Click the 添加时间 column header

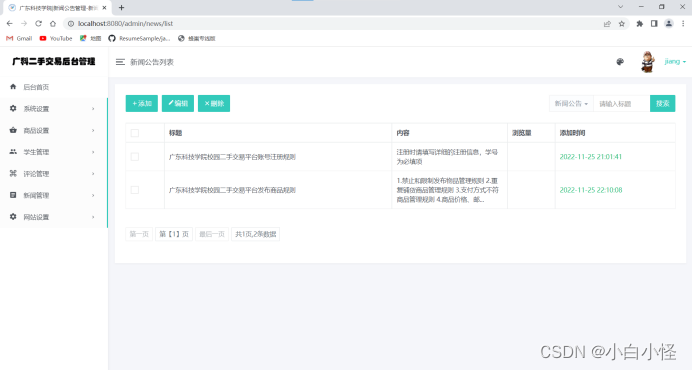(572, 133)
